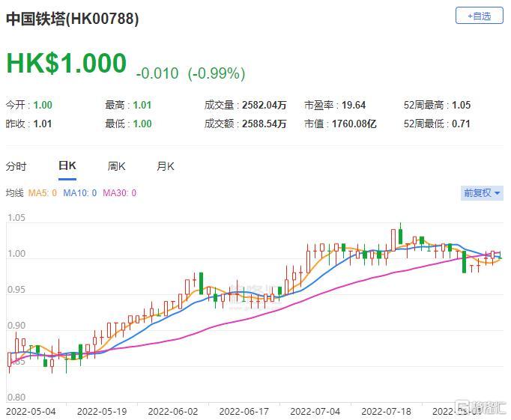Click the 2022-05-04 date axis label
The image size is (511, 420).
31,412
